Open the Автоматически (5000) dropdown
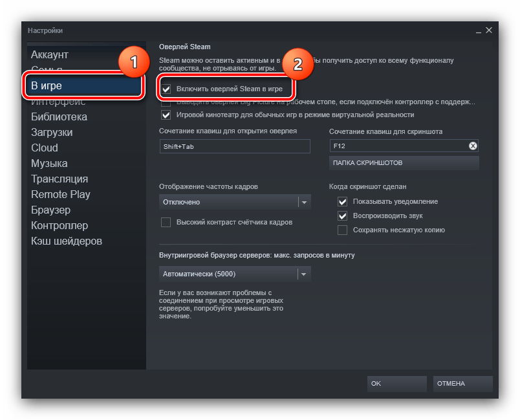This screenshot has height=420, width=520. click(235, 274)
